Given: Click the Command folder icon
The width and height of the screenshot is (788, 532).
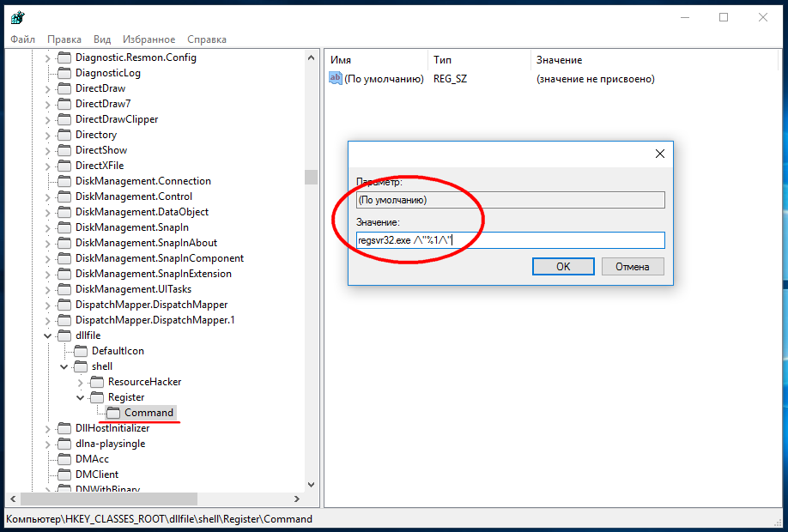Looking at the screenshot, I should [113, 413].
